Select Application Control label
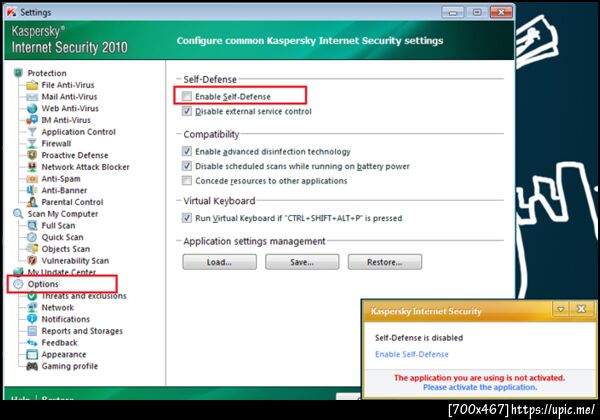 pyautogui.click(x=78, y=132)
